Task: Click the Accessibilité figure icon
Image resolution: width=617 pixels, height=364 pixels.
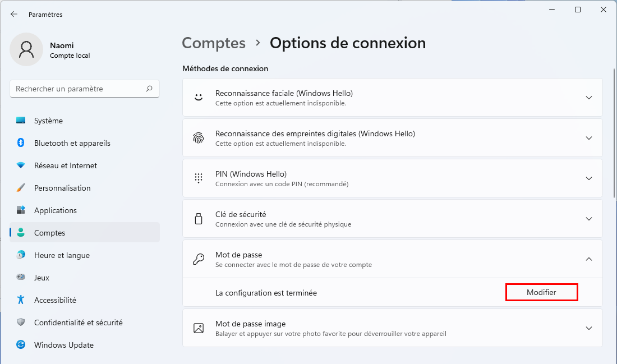Action: [21, 300]
